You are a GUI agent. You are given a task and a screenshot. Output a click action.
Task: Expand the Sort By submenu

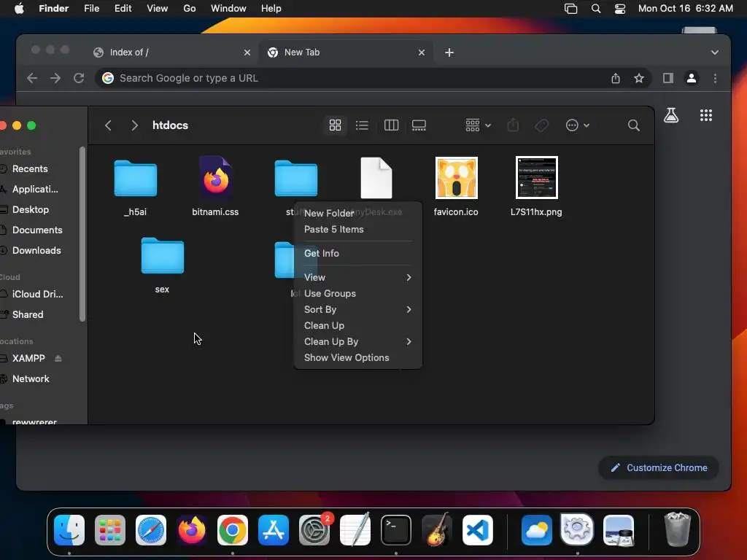(x=357, y=309)
